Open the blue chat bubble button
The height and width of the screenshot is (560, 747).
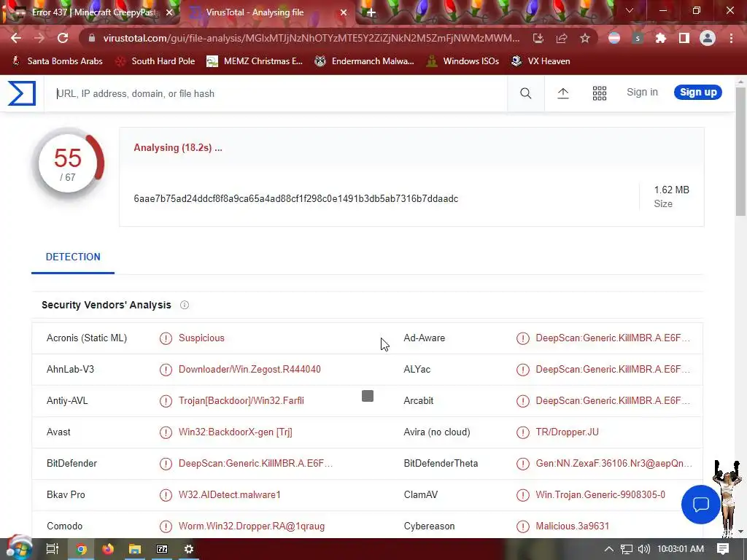701,505
